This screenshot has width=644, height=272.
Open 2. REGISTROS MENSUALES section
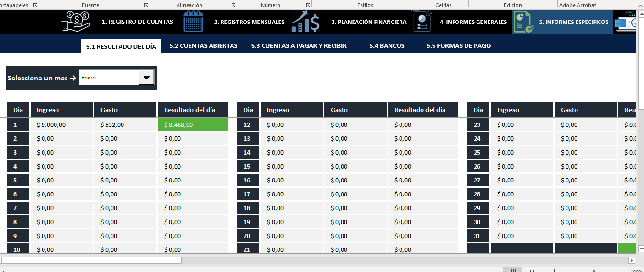click(249, 22)
